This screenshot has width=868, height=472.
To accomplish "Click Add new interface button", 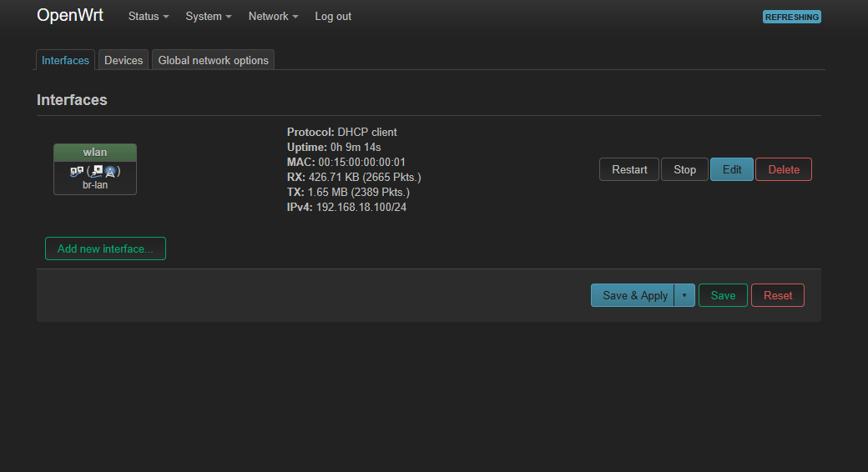I will pyautogui.click(x=105, y=249).
